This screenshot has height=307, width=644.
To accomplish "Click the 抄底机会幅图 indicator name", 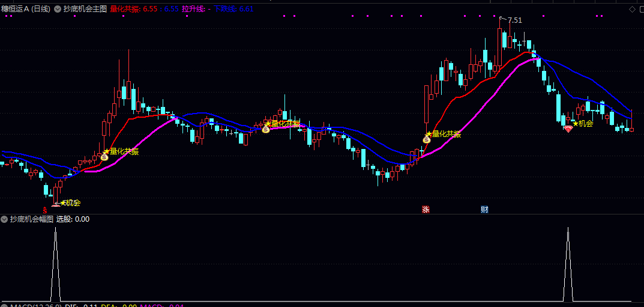I will coord(32,219).
